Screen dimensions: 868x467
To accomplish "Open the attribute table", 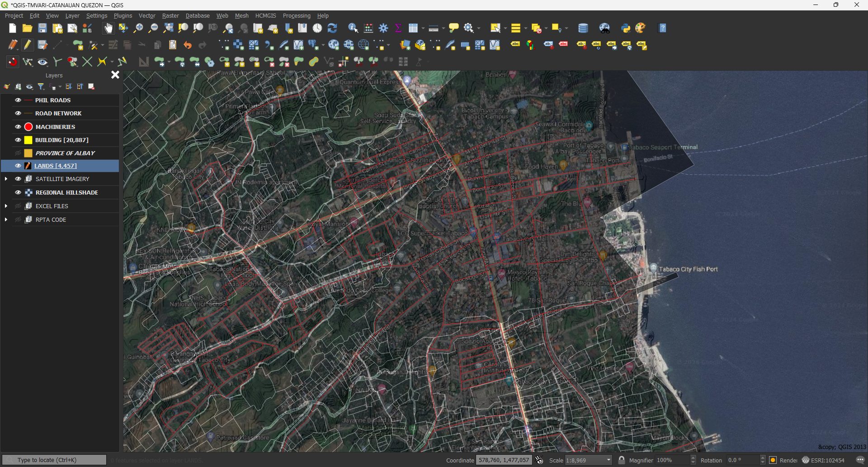I will 414,28.
